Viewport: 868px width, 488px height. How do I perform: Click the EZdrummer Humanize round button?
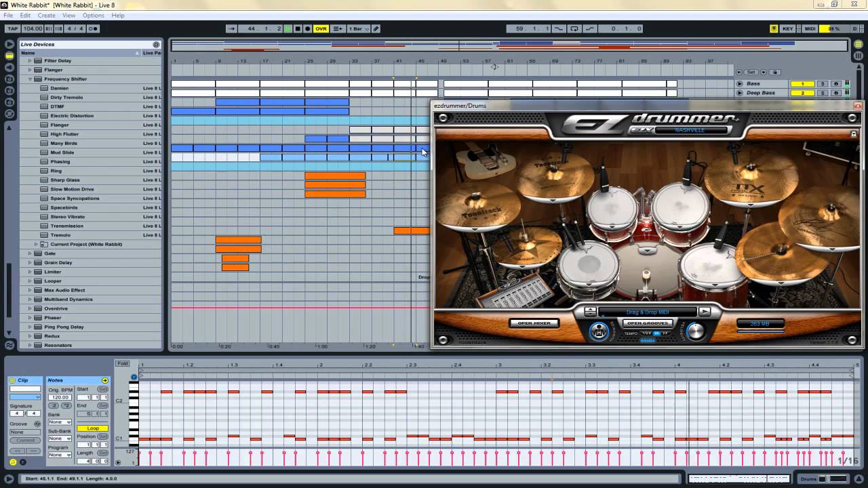point(599,331)
